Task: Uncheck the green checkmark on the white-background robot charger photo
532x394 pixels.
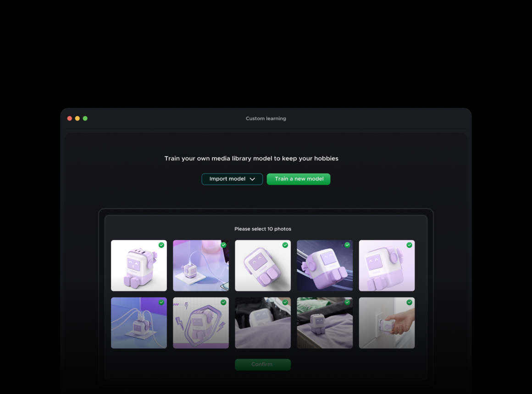Action: pyautogui.click(x=161, y=245)
